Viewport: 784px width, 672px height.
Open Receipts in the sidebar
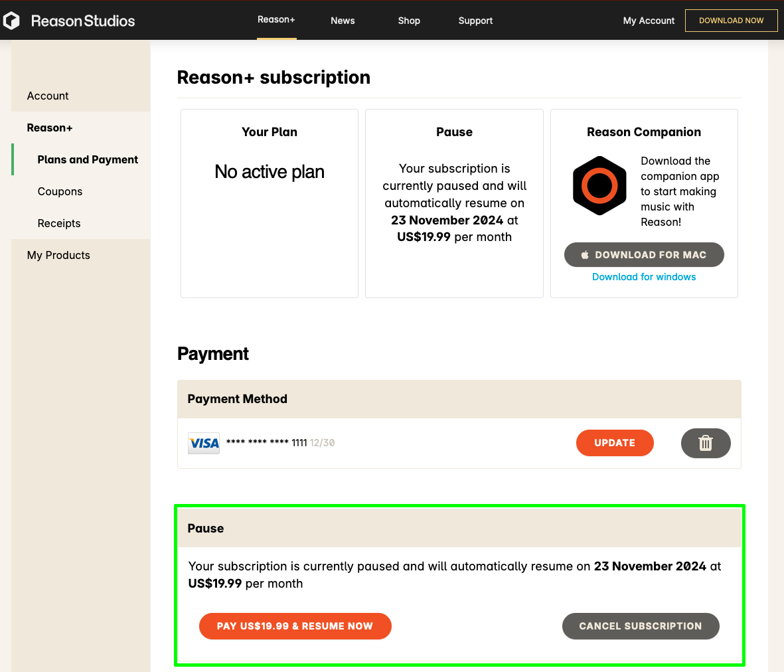pos(59,224)
